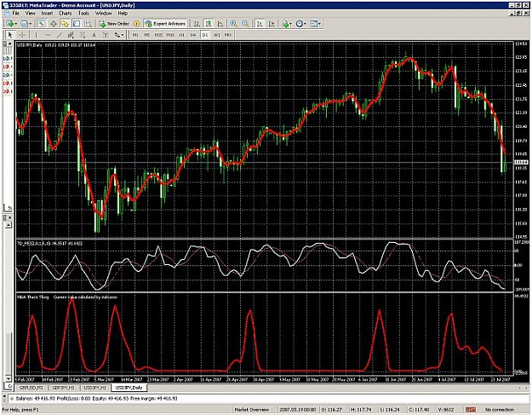
Task: Select the Fibonacci Retracement tool
Action: tap(83, 35)
